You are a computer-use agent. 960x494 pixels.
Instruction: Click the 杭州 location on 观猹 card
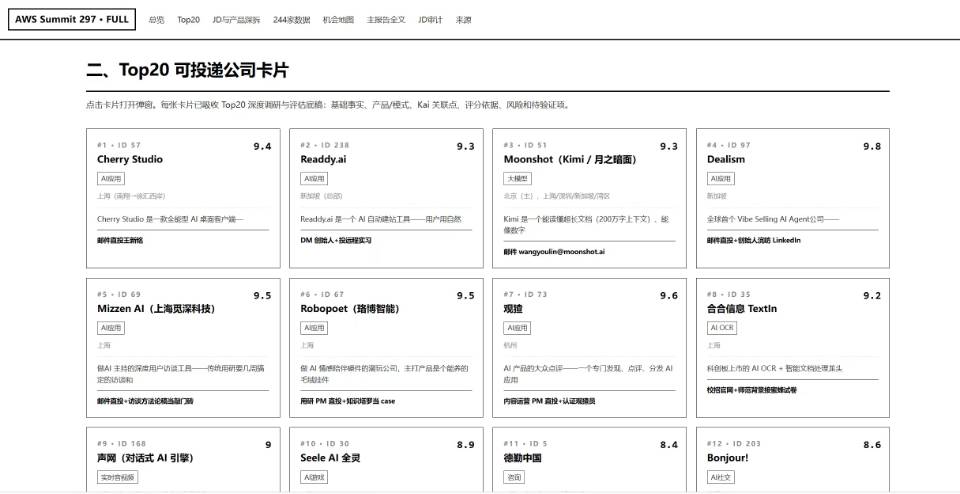[x=510, y=345]
